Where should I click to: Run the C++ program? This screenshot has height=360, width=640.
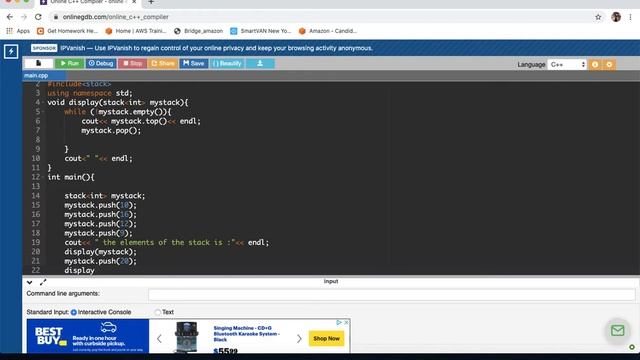[x=69, y=63]
